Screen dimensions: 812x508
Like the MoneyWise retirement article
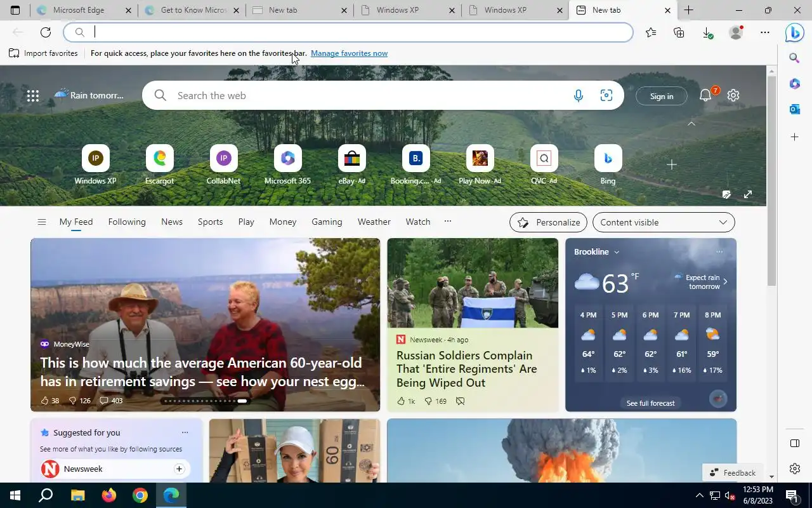tap(44, 401)
